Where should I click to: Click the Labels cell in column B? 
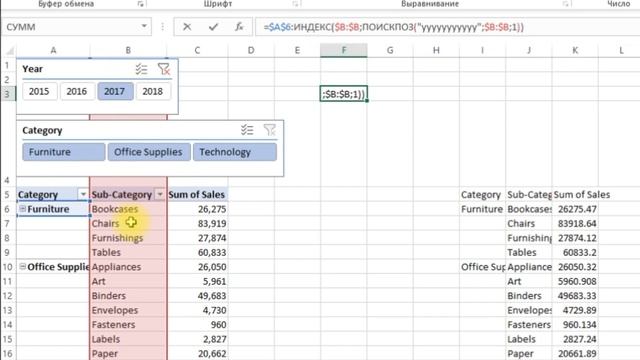pyautogui.click(x=128, y=339)
